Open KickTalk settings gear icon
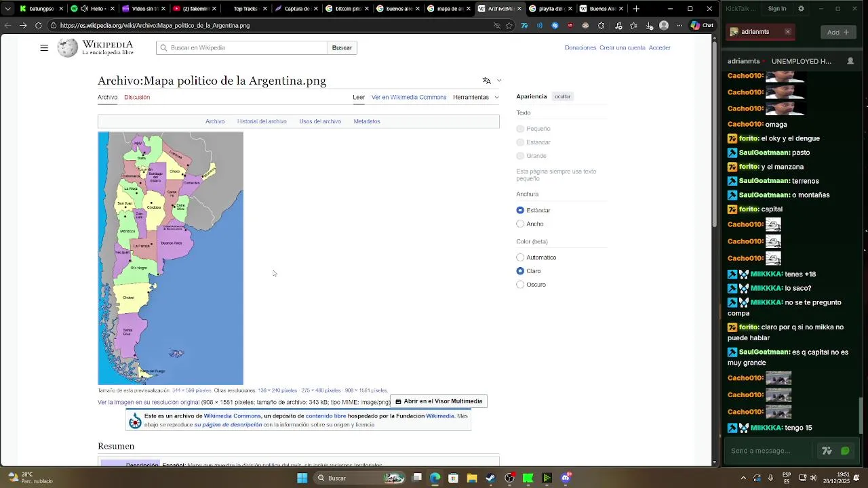The width and height of the screenshot is (868, 488). tap(801, 9)
